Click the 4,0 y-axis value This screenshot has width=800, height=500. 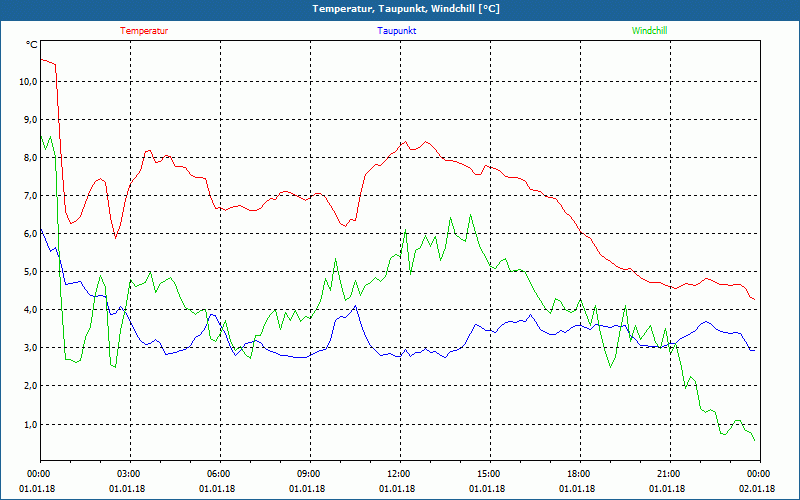[x=31, y=310]
